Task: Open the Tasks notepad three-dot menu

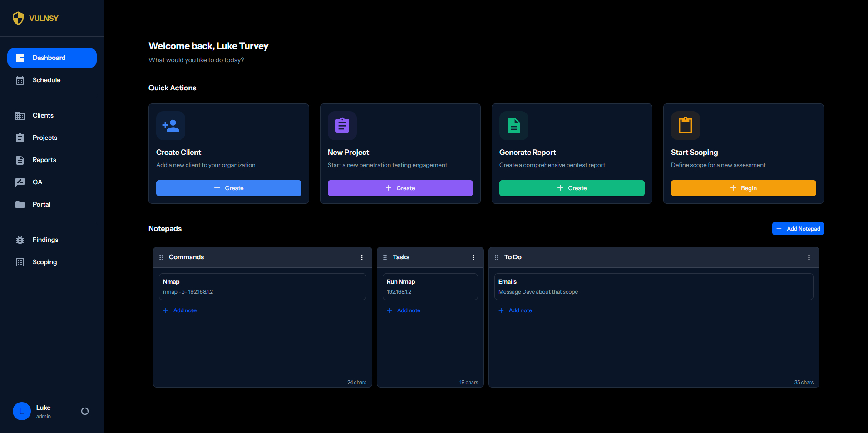Action: (x=473, y=257)
